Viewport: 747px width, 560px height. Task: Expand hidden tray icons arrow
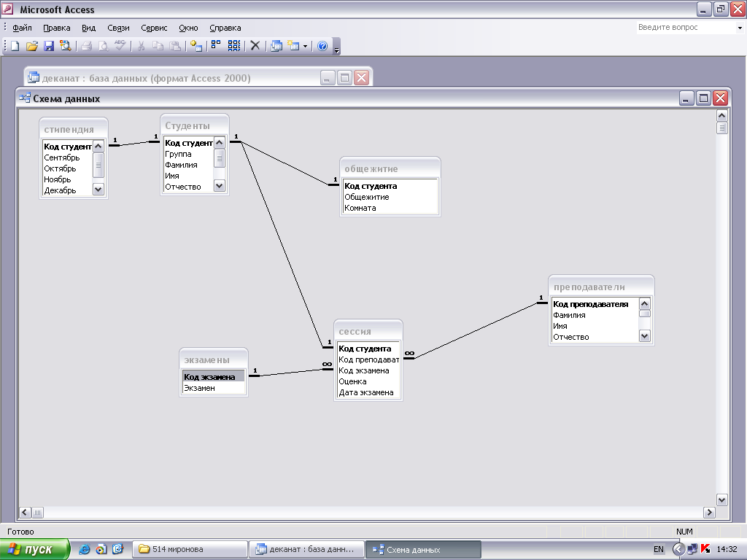point(678,549)
